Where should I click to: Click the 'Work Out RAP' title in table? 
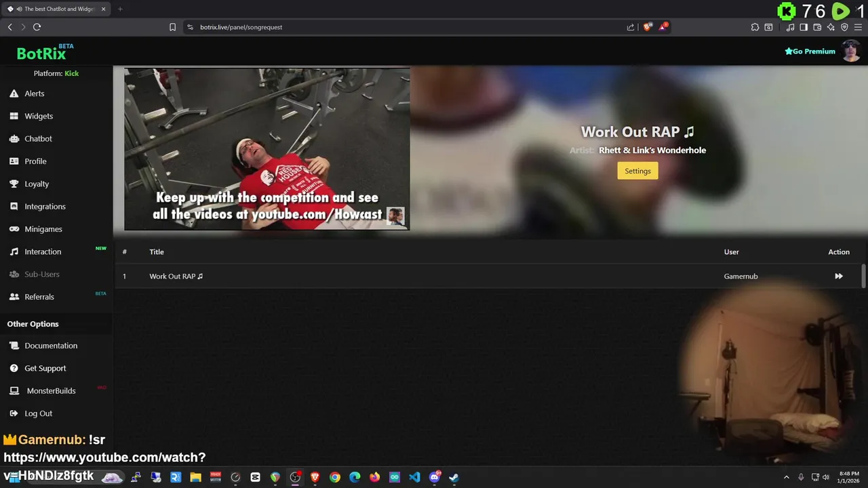coord(176,277)
